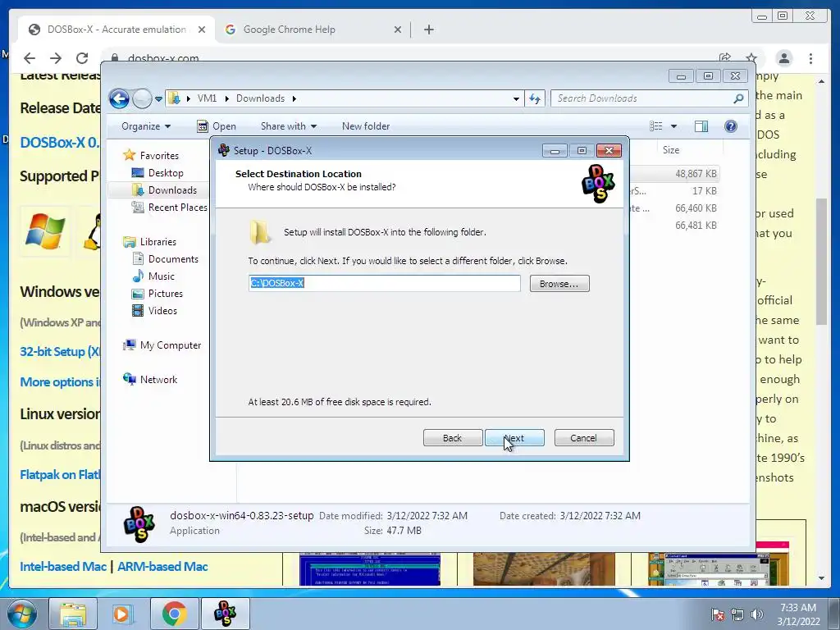Click the Explorer refresh icon
This screenshot has height=630, width=840.
click(x=535, y=98)
